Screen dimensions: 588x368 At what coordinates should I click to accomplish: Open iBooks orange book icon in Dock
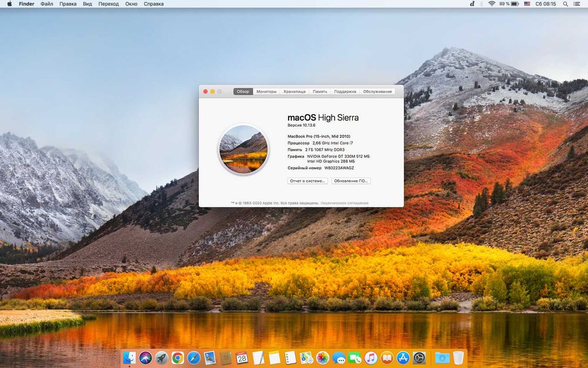(x=387, y=358)
